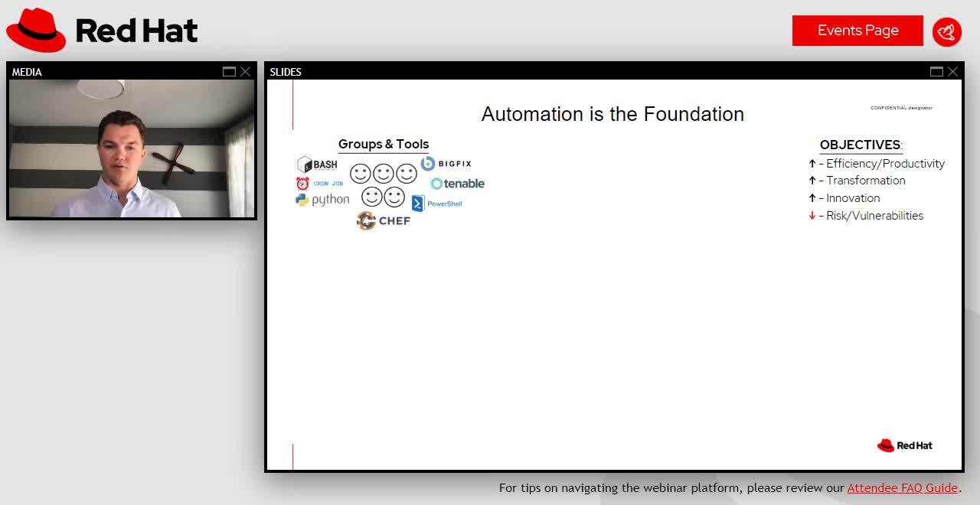This screenshot has width=980, height=505.
Task: Click the speaker video feed
Action: tap(132, 148)
